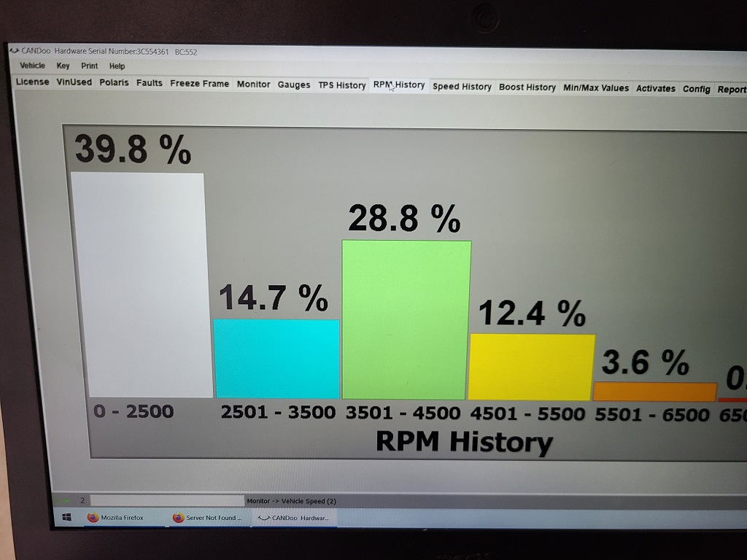Viewport: 747px width, 560px height.
Task: Open the Vehicle menu
Action: 32,66
